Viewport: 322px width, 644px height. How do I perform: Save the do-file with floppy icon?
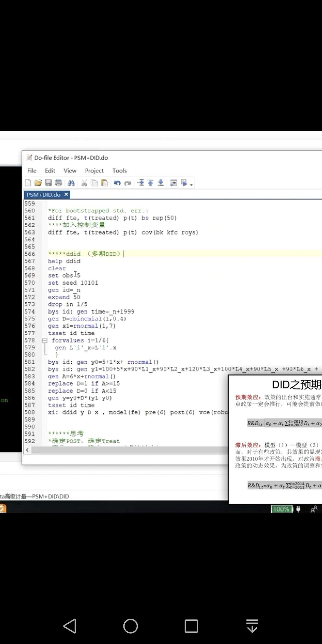pos(48,183)
